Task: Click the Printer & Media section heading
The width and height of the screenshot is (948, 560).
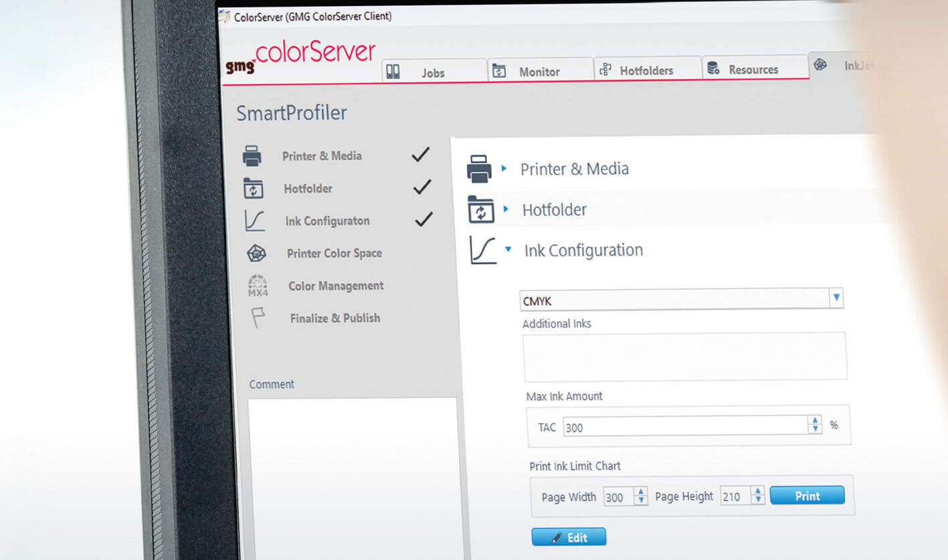Action: point(575,169)
